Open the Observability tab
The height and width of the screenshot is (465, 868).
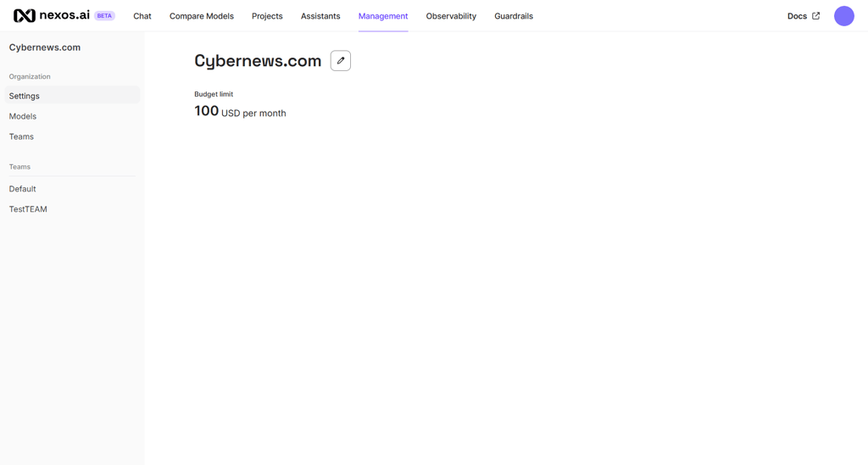pyautogui.click(x=451, y=16)
